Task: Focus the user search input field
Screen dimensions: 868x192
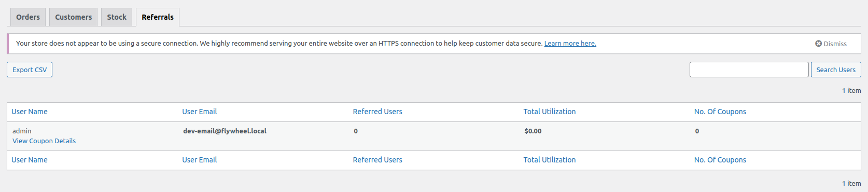Action: [749, 70]
